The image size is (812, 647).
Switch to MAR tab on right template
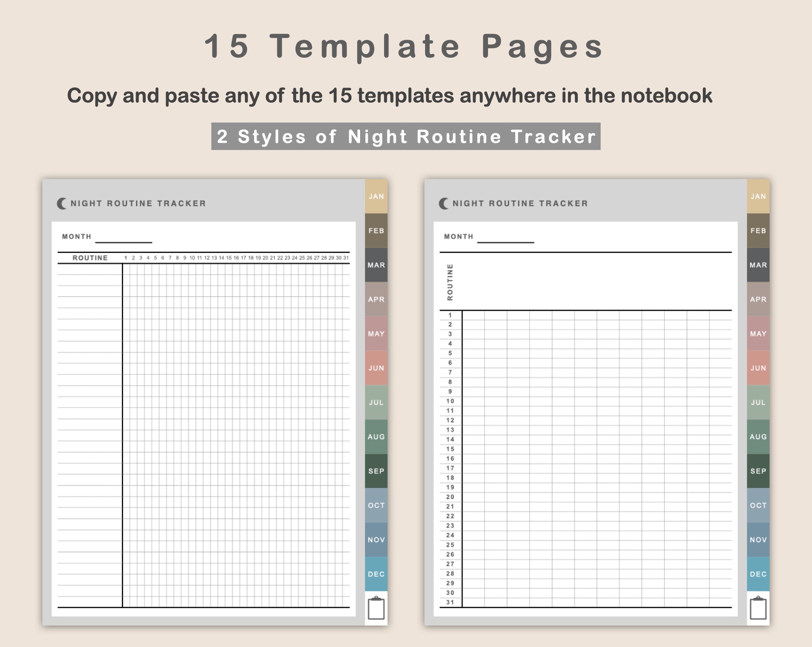(758, 265)
